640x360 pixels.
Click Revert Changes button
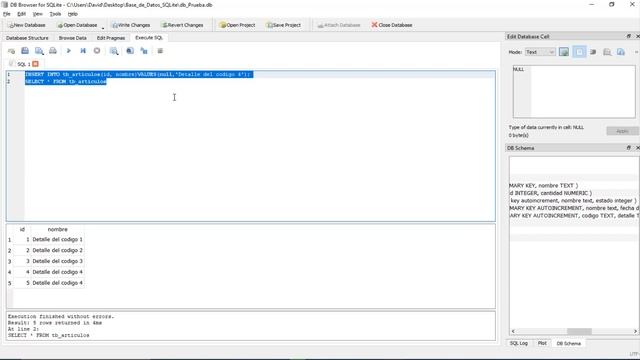(182, 25)
